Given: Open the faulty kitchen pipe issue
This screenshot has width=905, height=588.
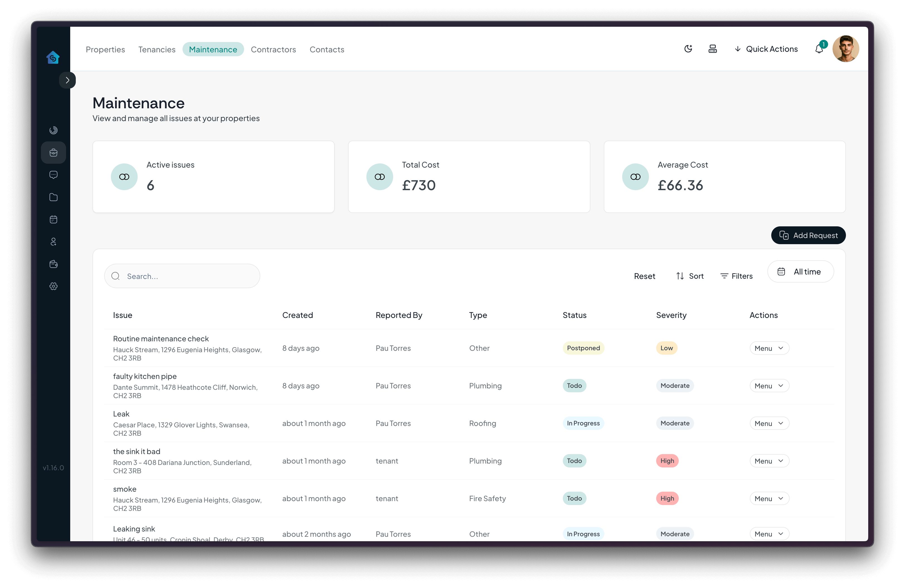Looking at the screenshot, I should pos(145,376).
